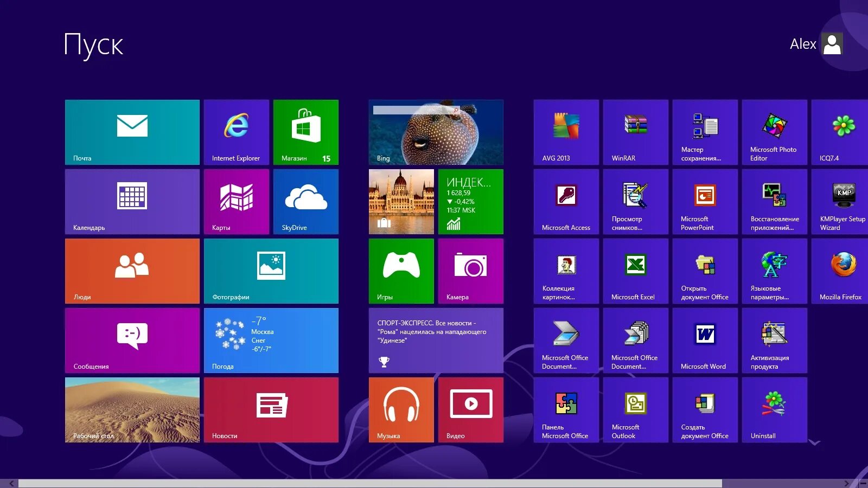Viewport: 868px width, 488px height.
Task: Open the Почта mail tile
Action: (x=132, y=132)
